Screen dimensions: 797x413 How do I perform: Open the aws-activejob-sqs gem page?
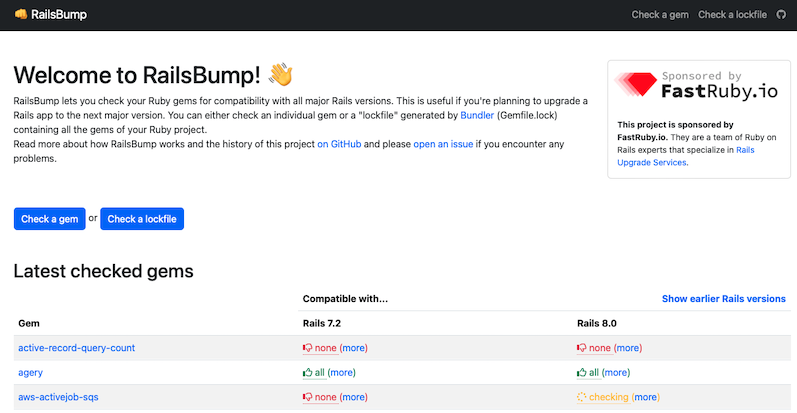coord(58,397)
